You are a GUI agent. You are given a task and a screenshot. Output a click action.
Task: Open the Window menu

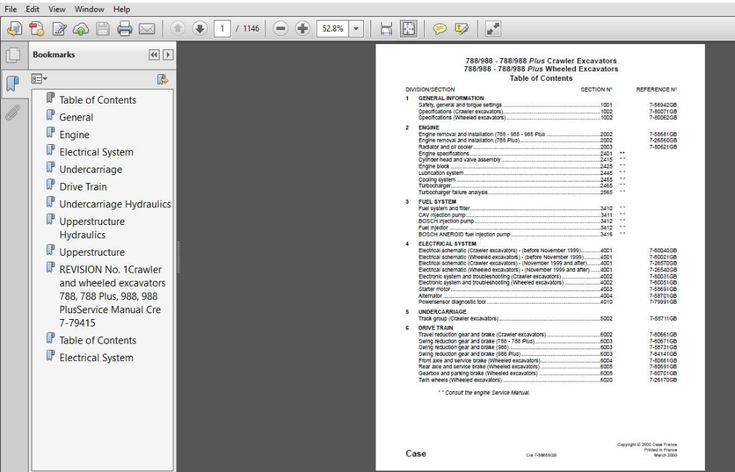[89, 9]
